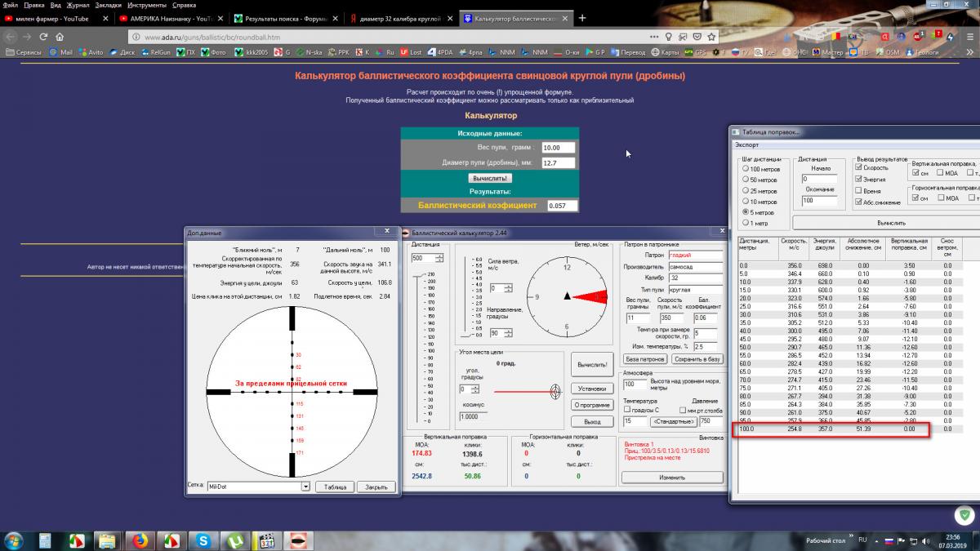Increase the Дистанция spinner value

click(x=439, y=255)
